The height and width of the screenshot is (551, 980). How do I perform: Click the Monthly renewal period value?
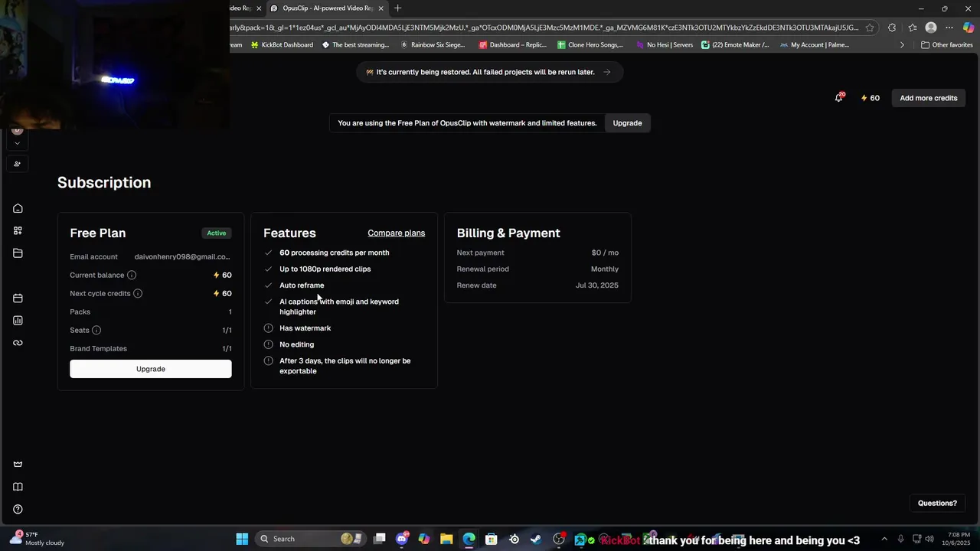(x=605, y=269)
